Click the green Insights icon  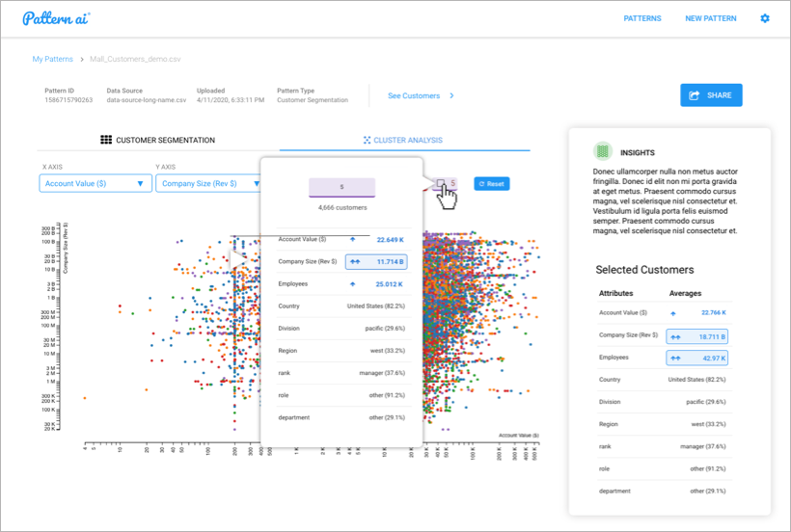(602, 151)
